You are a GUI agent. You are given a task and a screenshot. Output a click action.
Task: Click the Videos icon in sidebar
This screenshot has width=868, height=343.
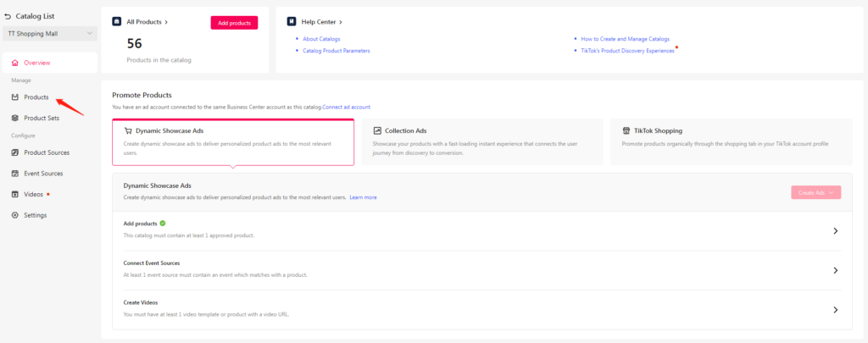(x=15, y=195)
